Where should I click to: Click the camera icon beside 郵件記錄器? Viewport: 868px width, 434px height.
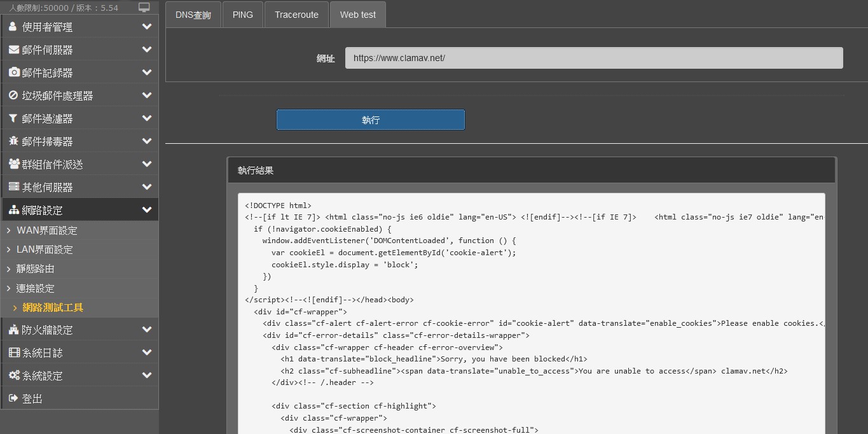[x=13, y=73]
